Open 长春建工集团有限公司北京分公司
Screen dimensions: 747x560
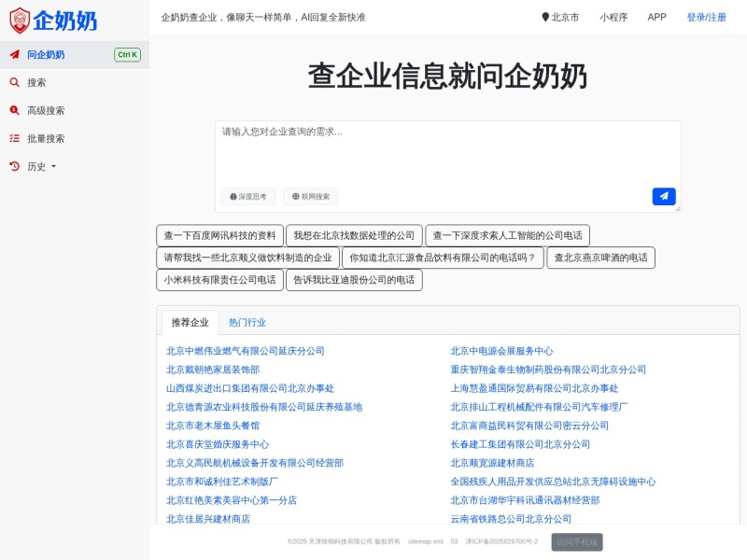point(520,444)
